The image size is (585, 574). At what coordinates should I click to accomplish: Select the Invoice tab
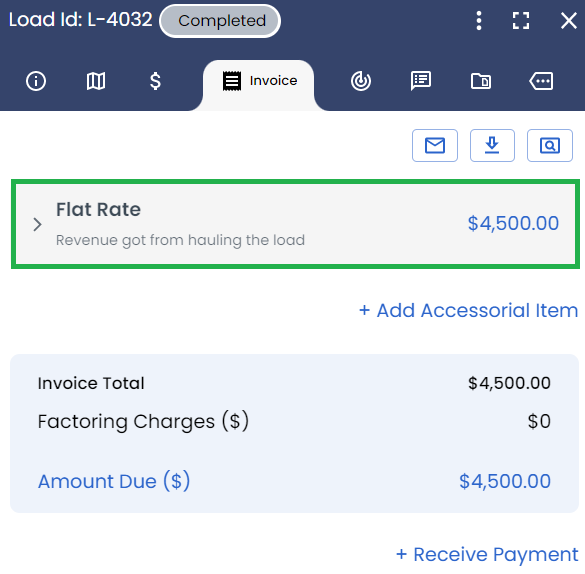tap(259, 81)
